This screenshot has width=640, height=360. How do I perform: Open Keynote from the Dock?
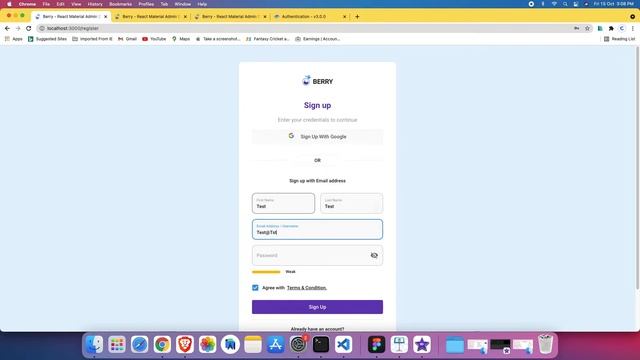click(x=399, y=344)
